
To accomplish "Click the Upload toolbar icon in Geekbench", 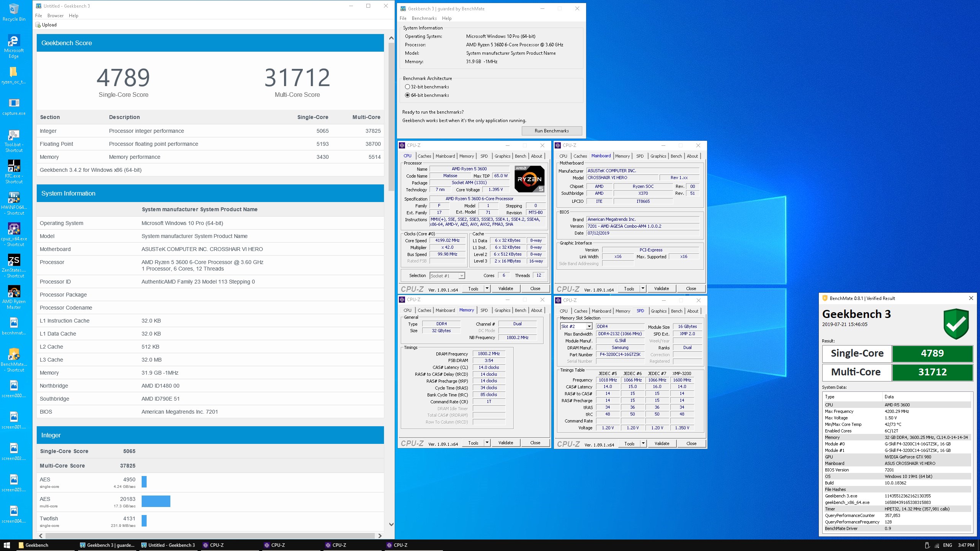I will tap(38, 25).
